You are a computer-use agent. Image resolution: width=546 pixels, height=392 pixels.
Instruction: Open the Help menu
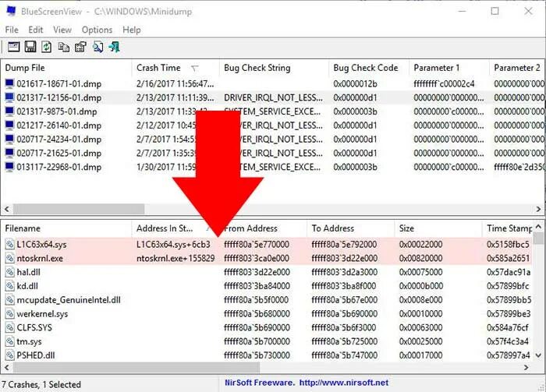(x=132, y=30)
